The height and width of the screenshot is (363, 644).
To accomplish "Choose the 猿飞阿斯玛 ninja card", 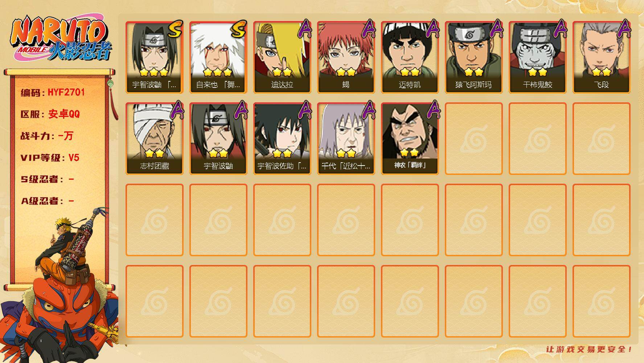I will [x=473, y=57].
